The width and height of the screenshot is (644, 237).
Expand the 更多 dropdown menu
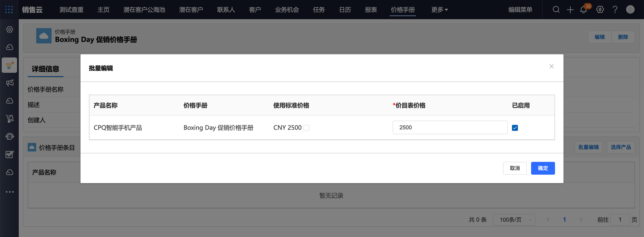tap(440, 10)
